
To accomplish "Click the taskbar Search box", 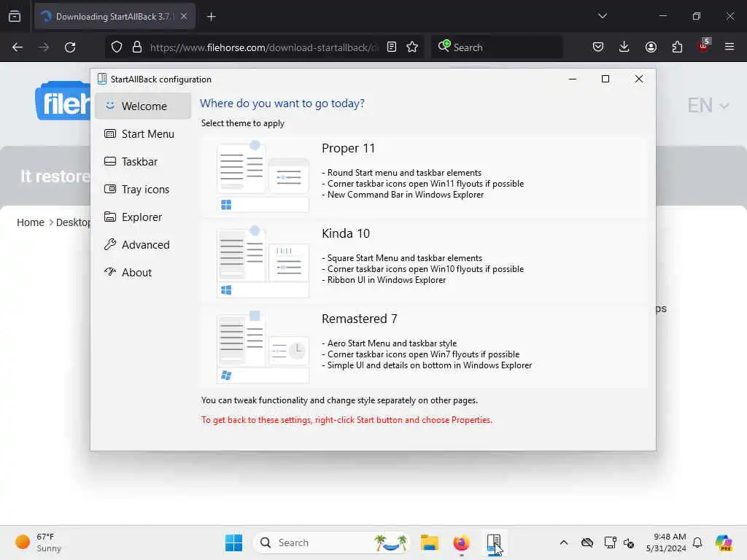I will coord(332,542).
